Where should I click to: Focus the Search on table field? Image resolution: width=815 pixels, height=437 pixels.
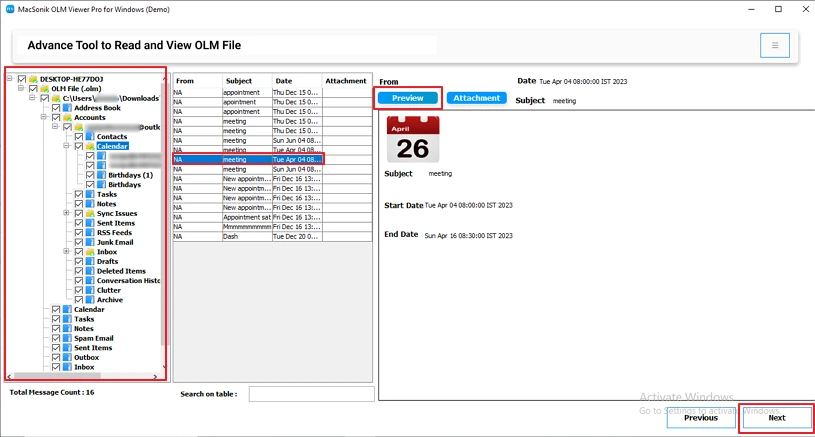[311, 394]
